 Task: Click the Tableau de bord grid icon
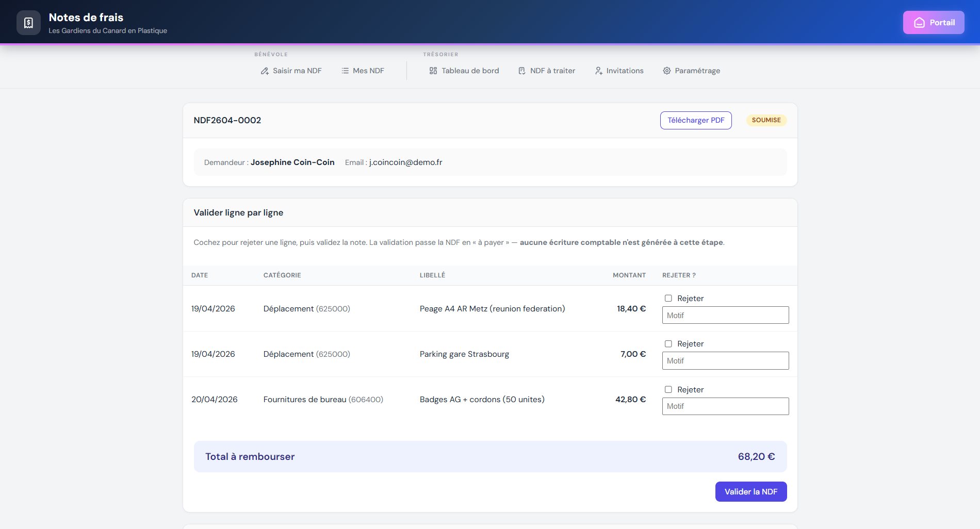tap(433, 71)
